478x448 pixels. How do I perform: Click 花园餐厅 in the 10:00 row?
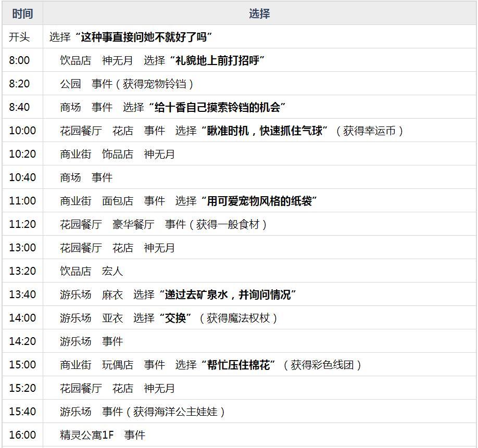[x=81, y=131]
